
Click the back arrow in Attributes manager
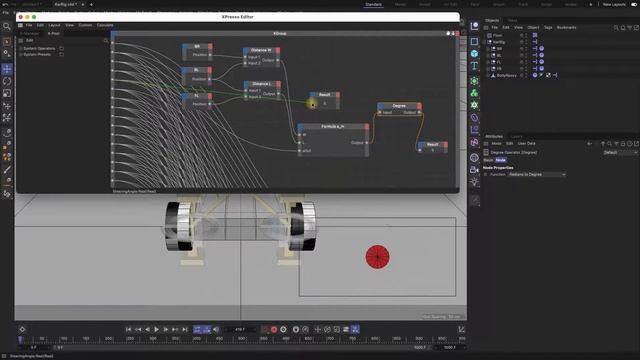589,144
